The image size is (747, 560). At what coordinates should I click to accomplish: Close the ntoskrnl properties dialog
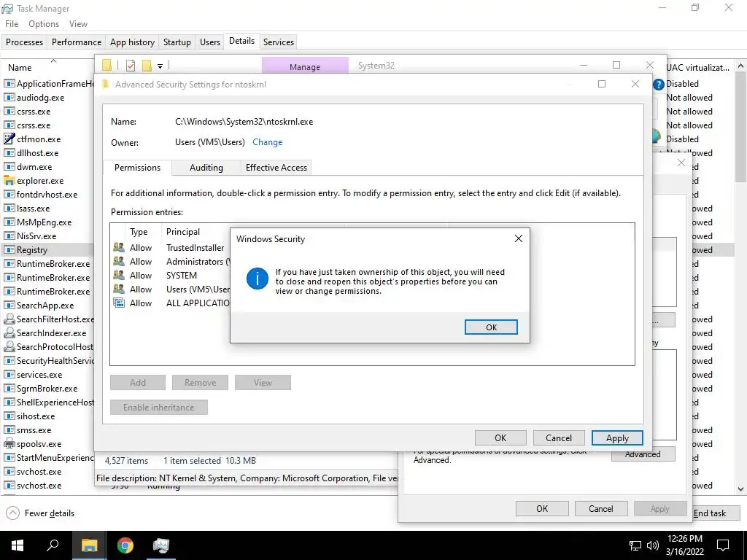click(681, 163)
